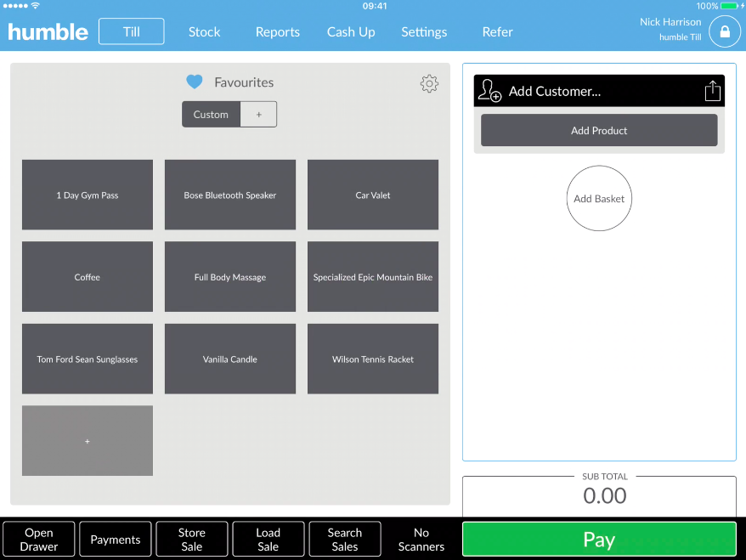Open the Reports tab
The width and height of the screenshot is (746, 560).
277,32
